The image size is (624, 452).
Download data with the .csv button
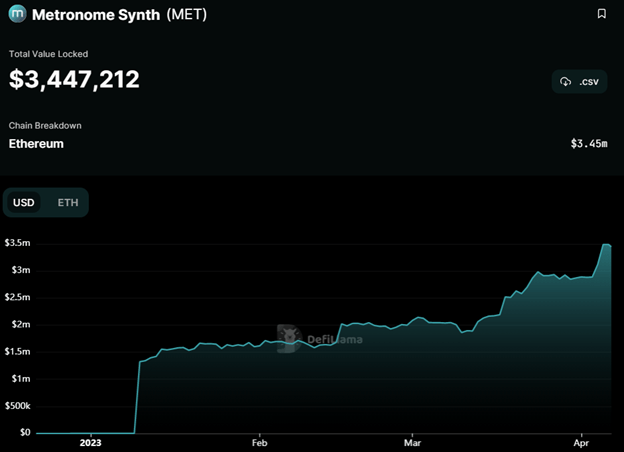coord(579,82)
